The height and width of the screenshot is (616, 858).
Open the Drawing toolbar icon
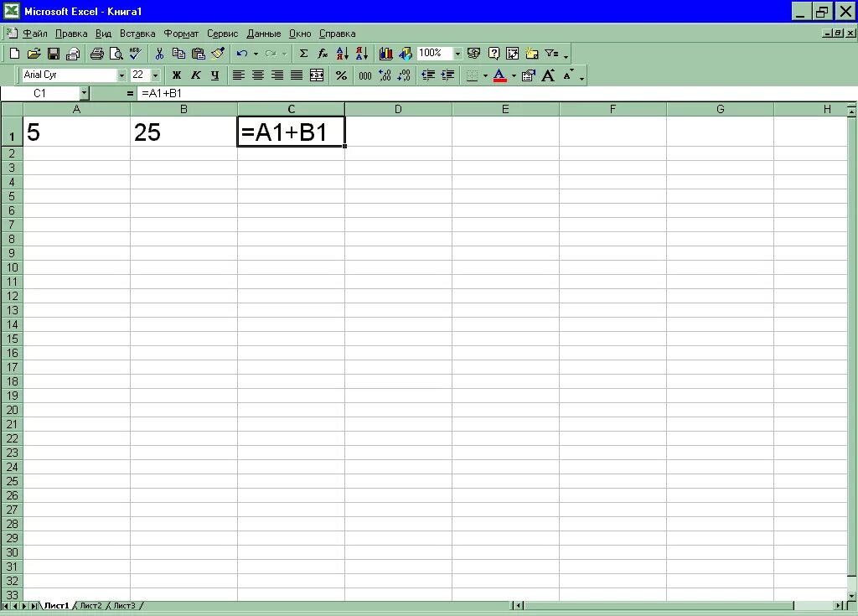(x=405, y=53)
